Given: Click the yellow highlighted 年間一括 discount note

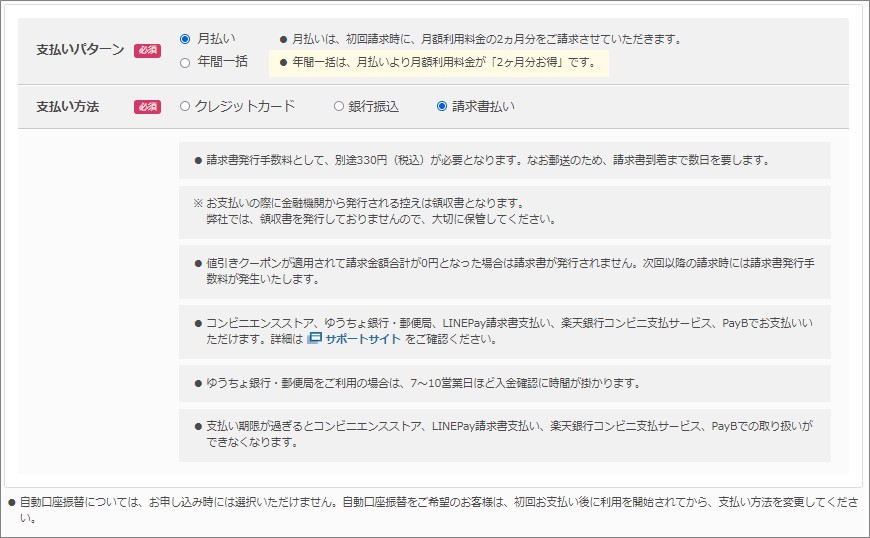Looking at the screenshot, I should pos(441,63).
